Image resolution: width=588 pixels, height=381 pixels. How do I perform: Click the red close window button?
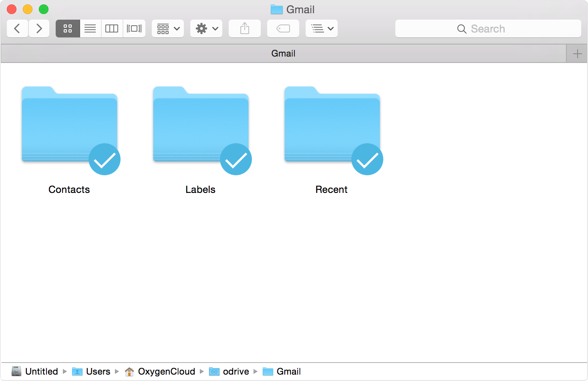12,9
